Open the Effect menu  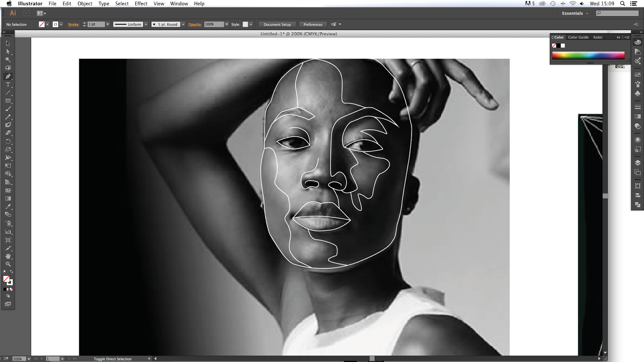141,4
